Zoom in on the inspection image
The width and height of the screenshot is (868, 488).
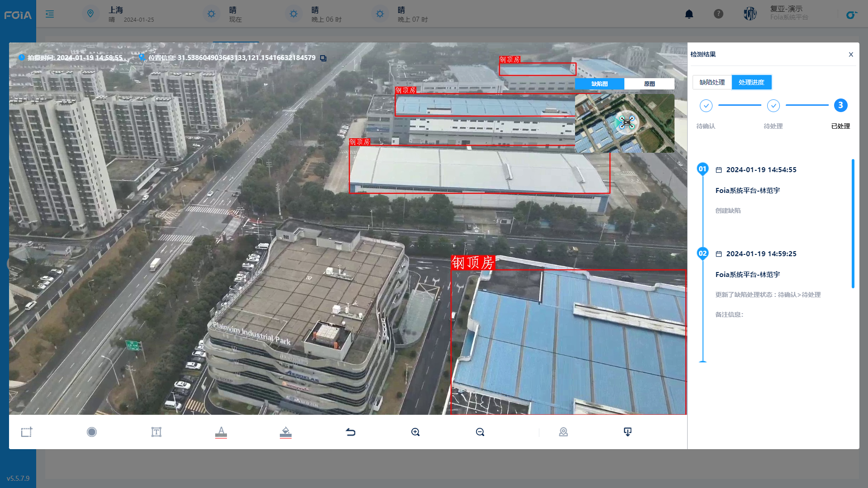coord(415,432)
